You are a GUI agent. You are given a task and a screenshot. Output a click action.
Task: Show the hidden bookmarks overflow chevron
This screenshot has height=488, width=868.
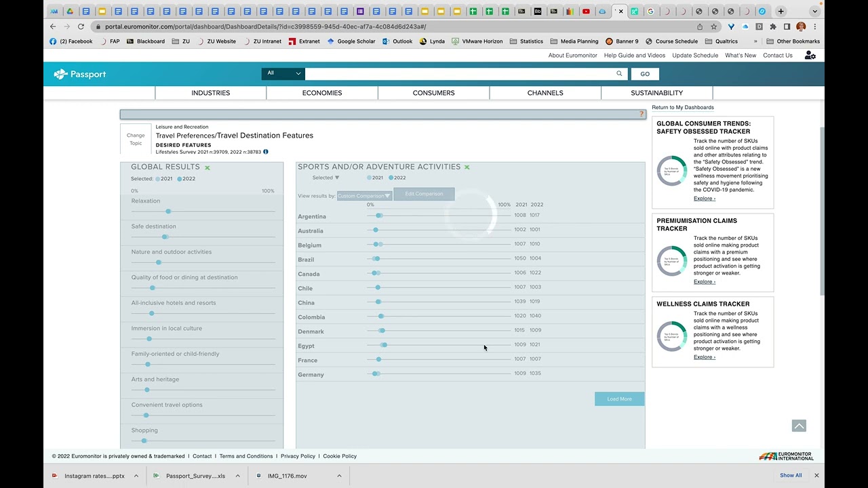(755, 41)
